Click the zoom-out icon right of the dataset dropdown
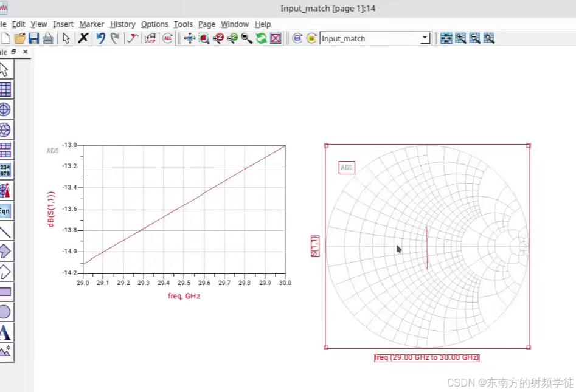576x392 pixels. point(475,38)
